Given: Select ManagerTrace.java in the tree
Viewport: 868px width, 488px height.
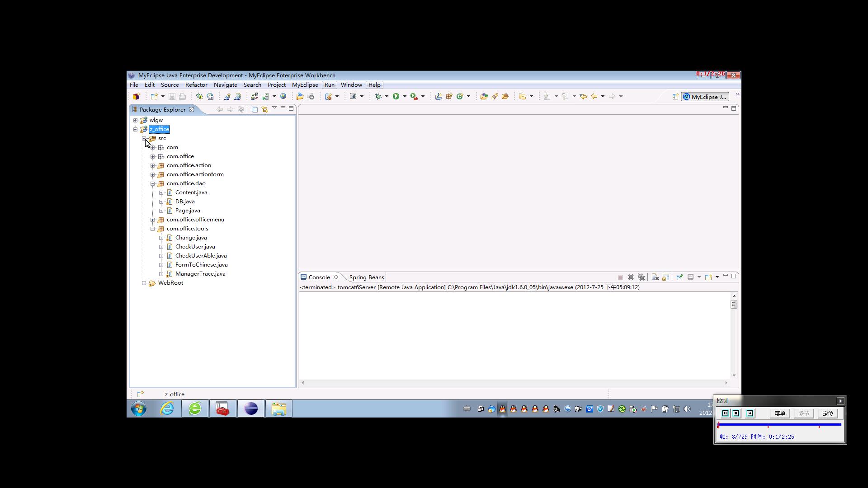Looking at the screenshot, I should tap(200, 274).
